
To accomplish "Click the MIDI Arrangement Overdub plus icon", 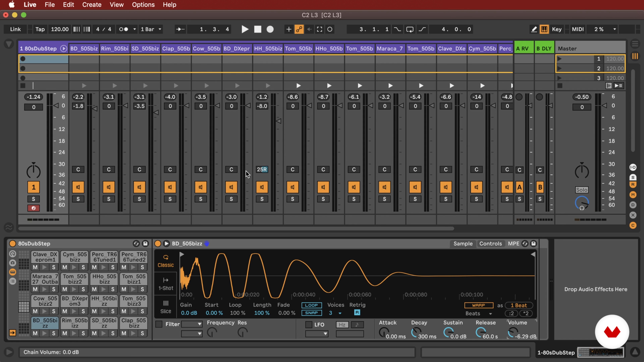I will (x=288, y=29).
